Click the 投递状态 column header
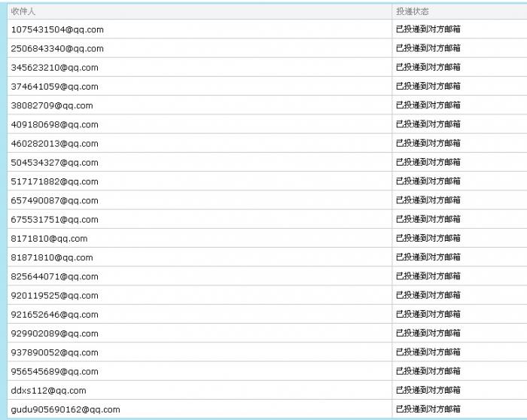Viewport: 527px width, 420px height. pos(413,12)
